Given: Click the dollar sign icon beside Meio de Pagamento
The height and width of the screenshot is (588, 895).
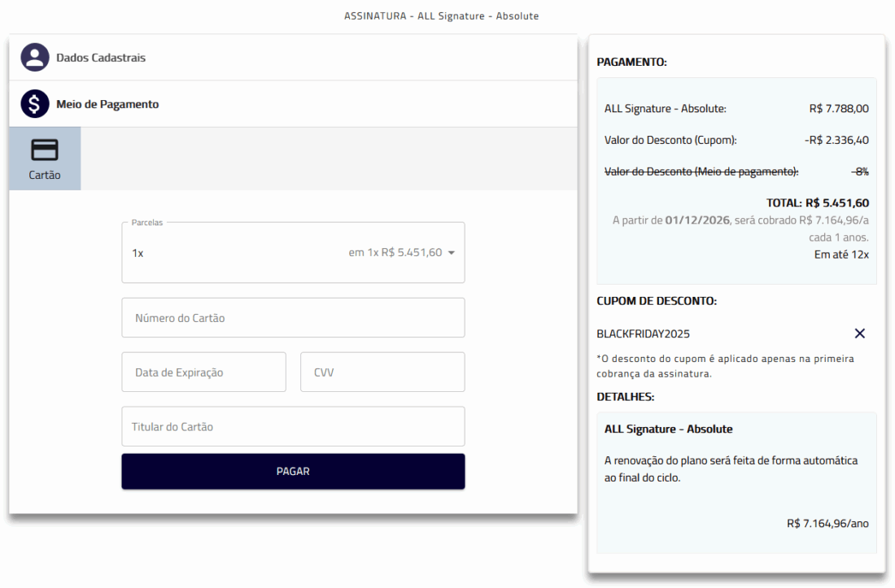Looking at the screenshot, I should tap(35, 104).
